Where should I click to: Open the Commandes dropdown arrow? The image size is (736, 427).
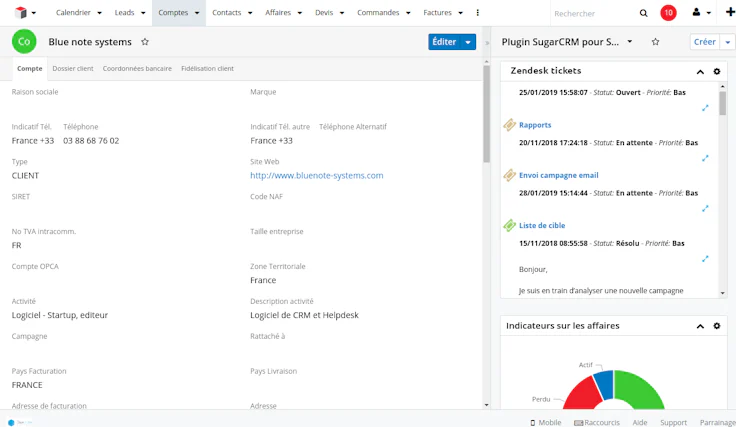point(408,13)
